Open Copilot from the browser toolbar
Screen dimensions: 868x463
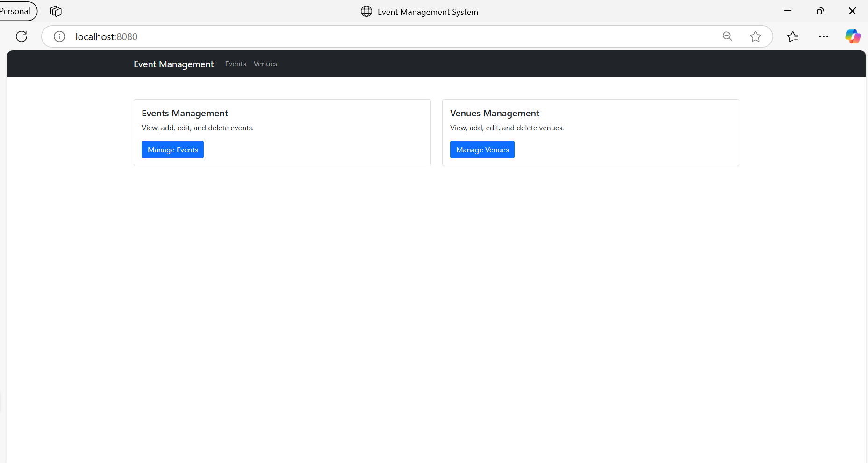click(x=853, y=36)
